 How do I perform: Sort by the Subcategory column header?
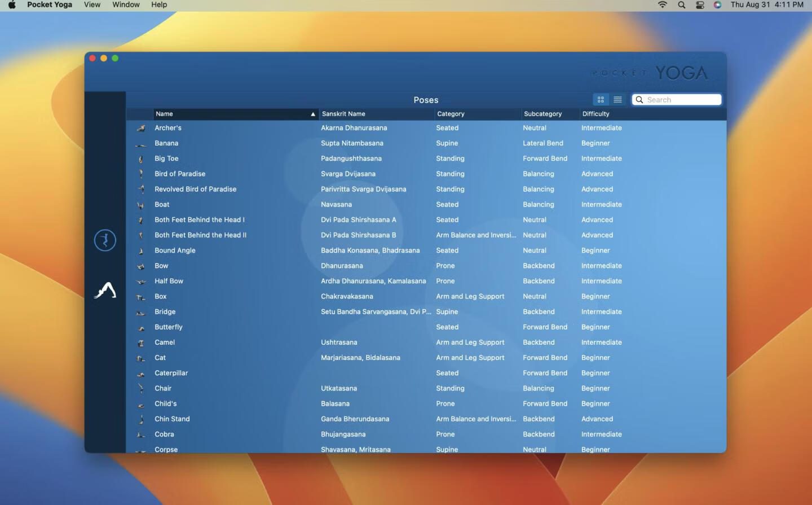[542, 114]
